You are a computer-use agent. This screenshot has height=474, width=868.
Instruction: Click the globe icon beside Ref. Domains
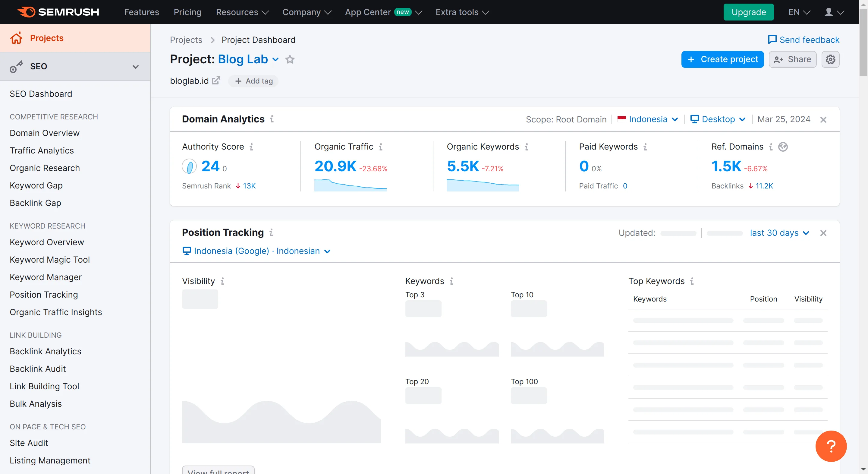pos(783,147)
